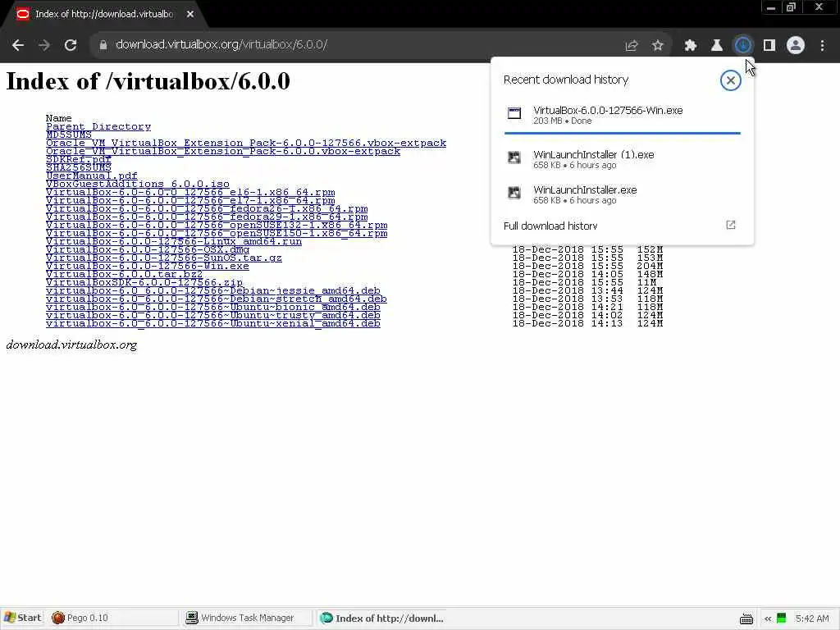Click Full download history
The height and width of the screenshot is (630, 840).
tap(550, 226)
